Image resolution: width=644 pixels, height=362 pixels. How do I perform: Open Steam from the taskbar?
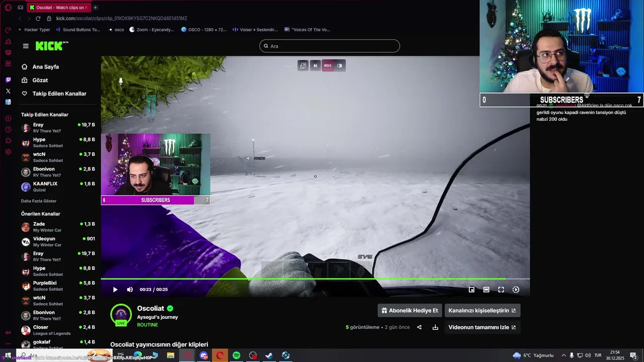tap(269, 355)
